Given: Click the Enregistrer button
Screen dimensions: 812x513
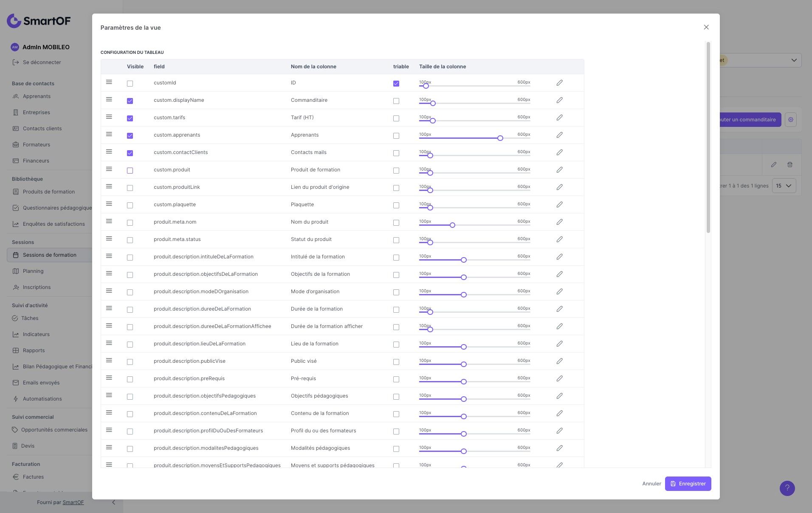Looking at the screenshot, I should pos(688,484).
